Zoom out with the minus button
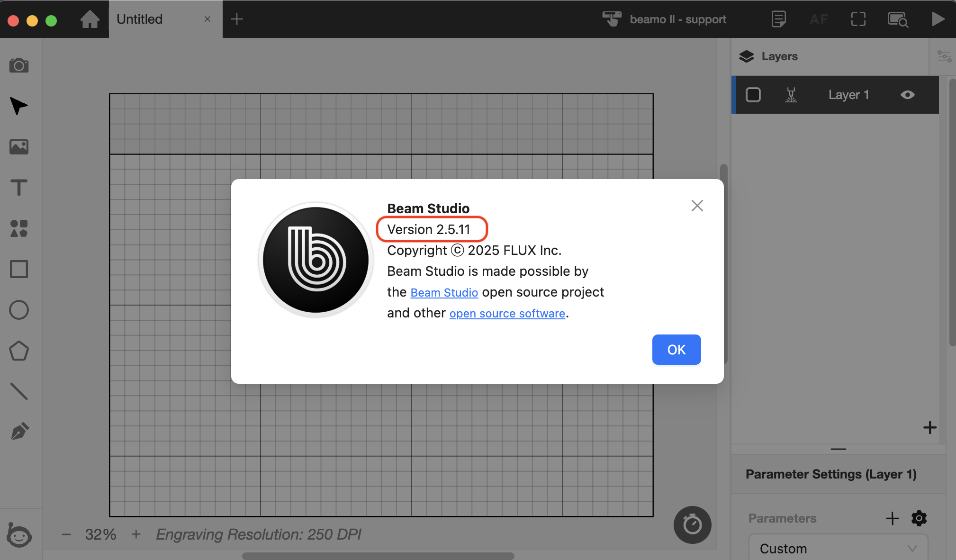Viewport: 956px width, 560px height. [x=66, y=534]
